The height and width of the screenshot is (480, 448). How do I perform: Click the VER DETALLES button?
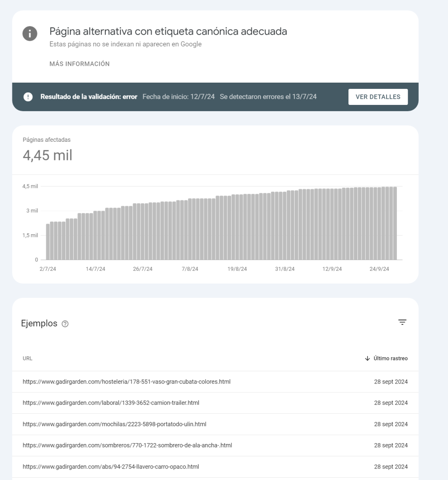coord(378,97)
